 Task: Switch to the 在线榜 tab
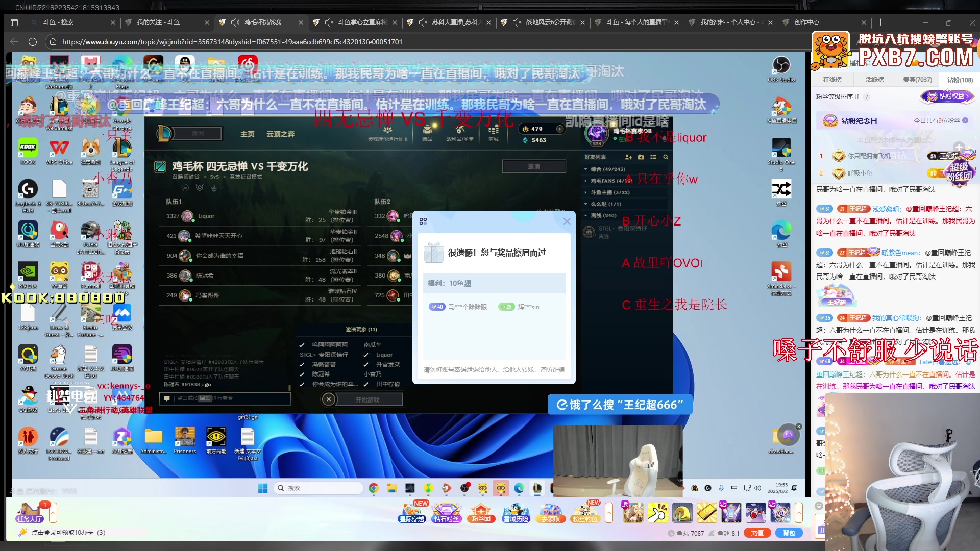tap(832, 80)
